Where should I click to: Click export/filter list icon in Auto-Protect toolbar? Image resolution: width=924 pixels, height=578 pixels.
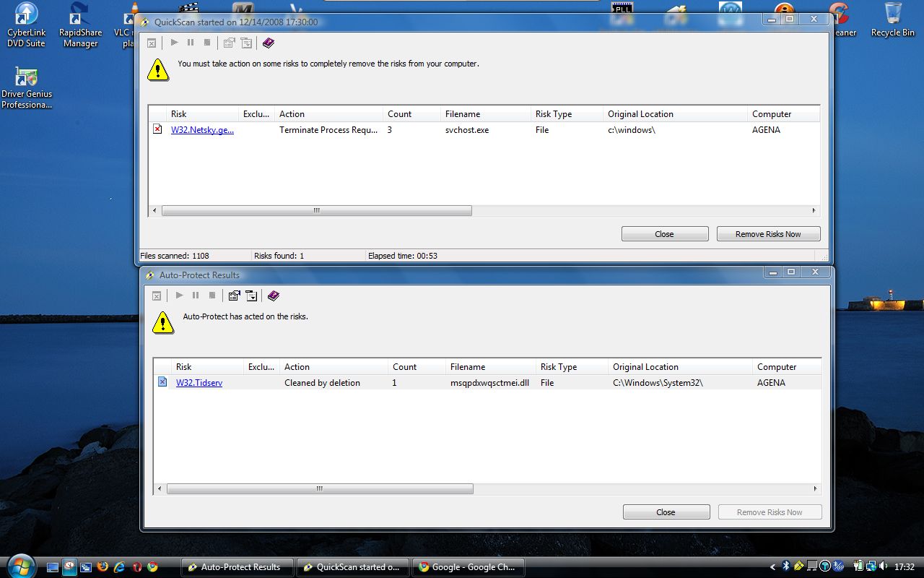(x=251, y=296)
